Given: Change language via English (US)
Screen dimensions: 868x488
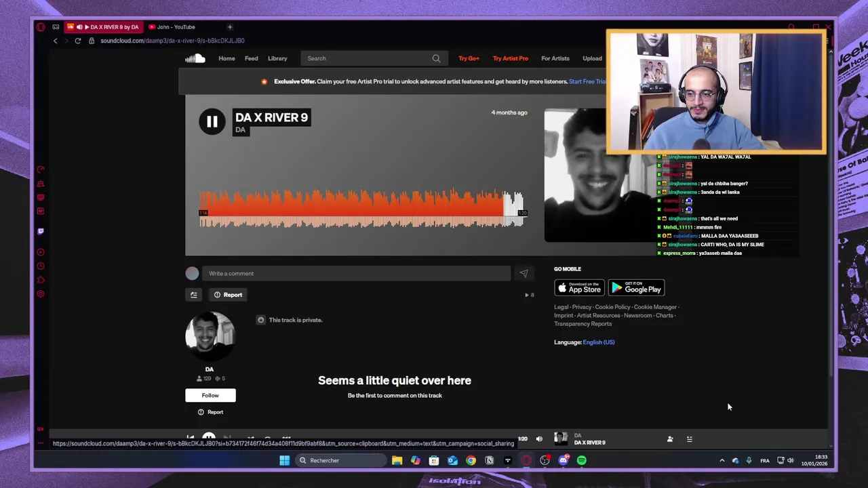Looking at the screenshot, I should coord(599,342).
